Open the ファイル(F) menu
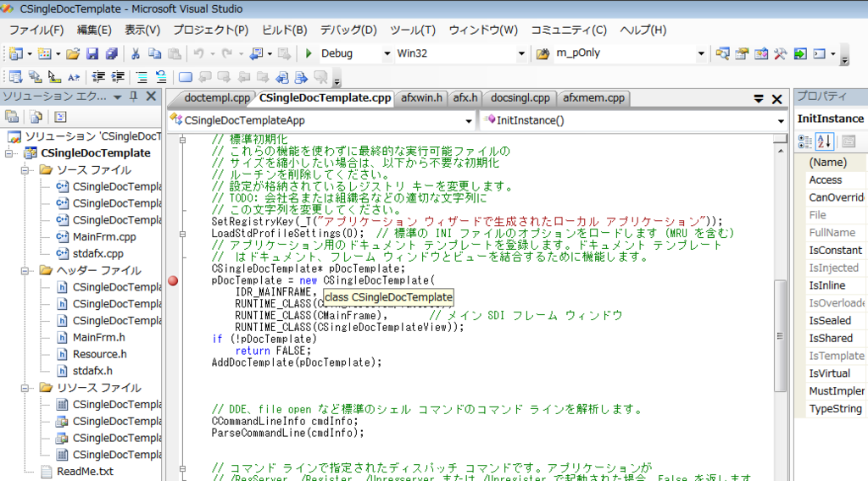 [x=36, y=30]
